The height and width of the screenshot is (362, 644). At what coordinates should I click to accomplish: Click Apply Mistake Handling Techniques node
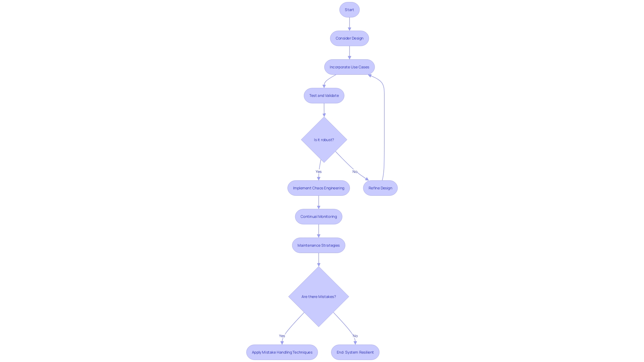click(x=282, y=352)
